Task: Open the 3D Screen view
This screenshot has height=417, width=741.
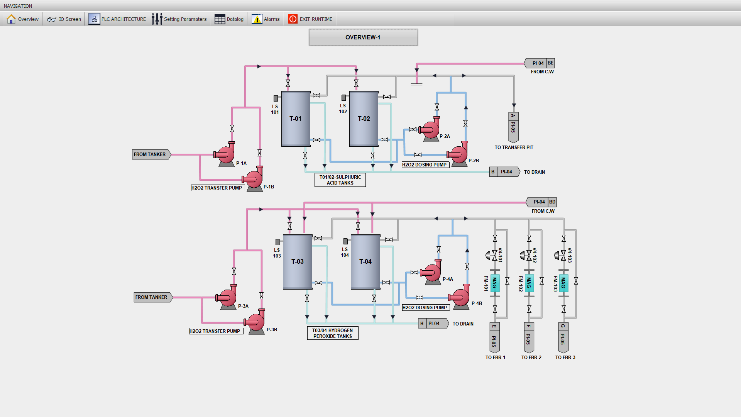Action: (66, 19)
